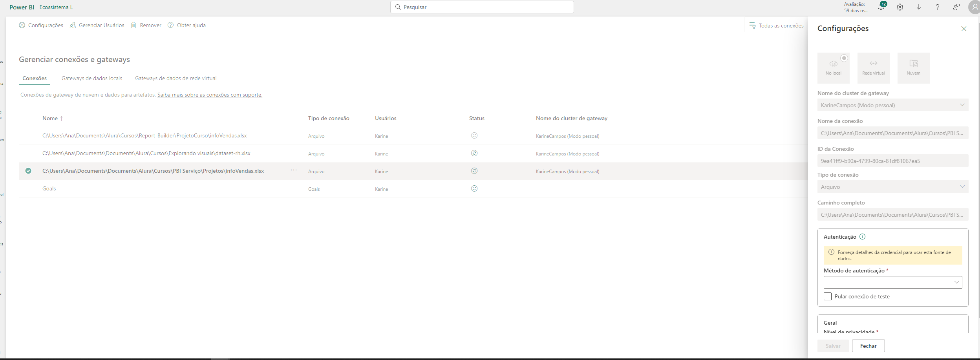Click the download icon in header
The height and width of the screenshot is (360, 980).
coord(919,7)
